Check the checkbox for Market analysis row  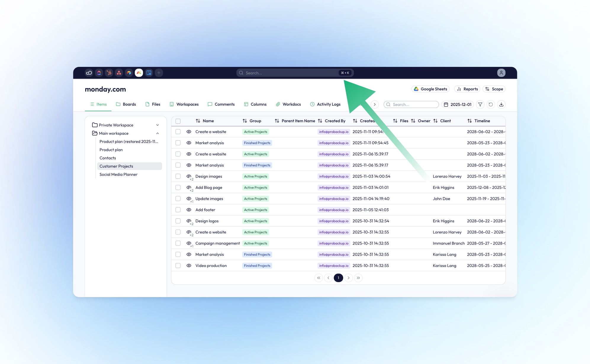pyautogui.click(x=178, y=143)
